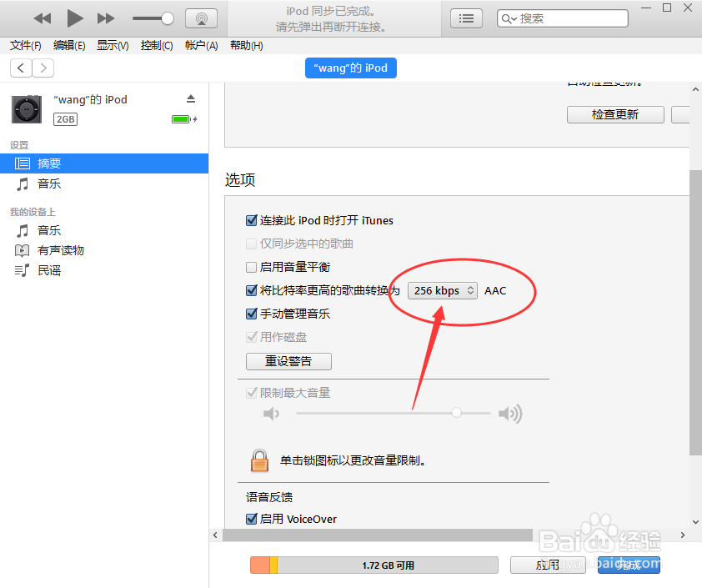Enable 启用音量平衡 option

click(252, 267)
